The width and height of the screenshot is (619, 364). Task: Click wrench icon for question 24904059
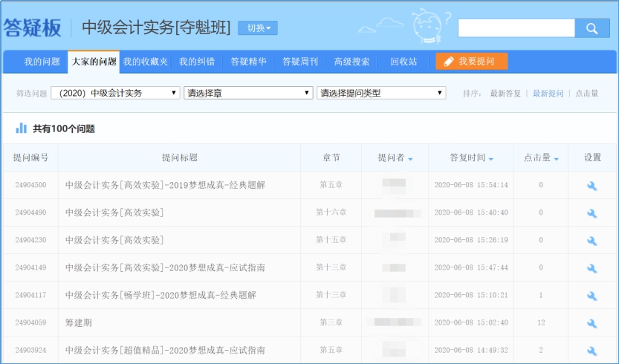click(x=592, y=323)
